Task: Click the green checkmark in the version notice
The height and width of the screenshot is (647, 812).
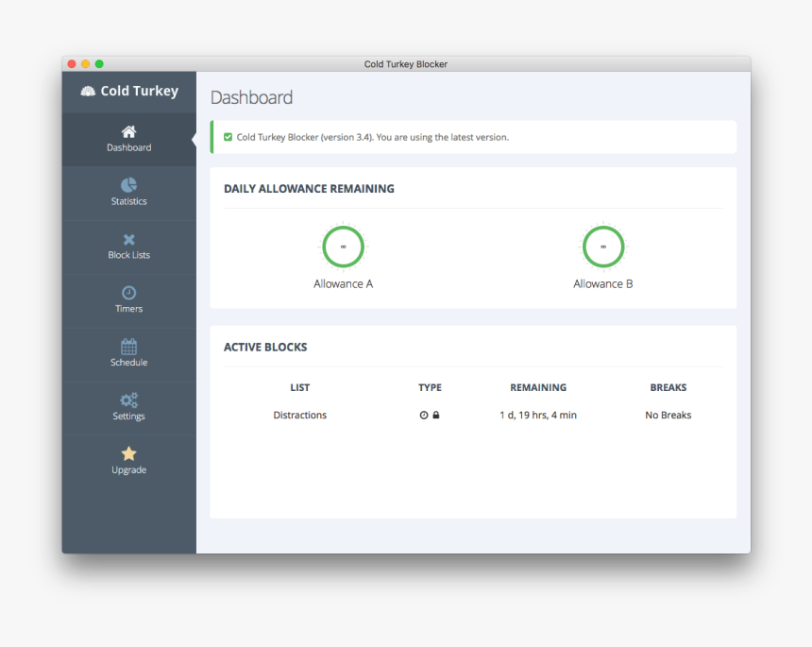Action: tap(228, 136)
